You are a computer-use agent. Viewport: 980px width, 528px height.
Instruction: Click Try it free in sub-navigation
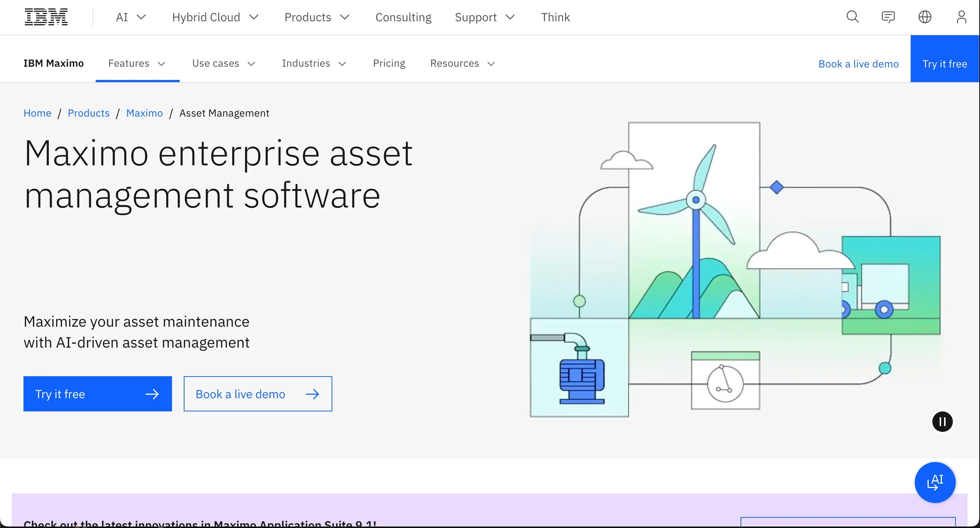point(945,63)
